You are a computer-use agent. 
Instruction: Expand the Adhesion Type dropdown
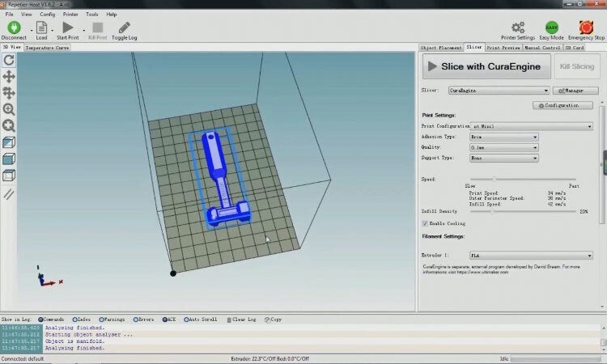pos(503,137)
